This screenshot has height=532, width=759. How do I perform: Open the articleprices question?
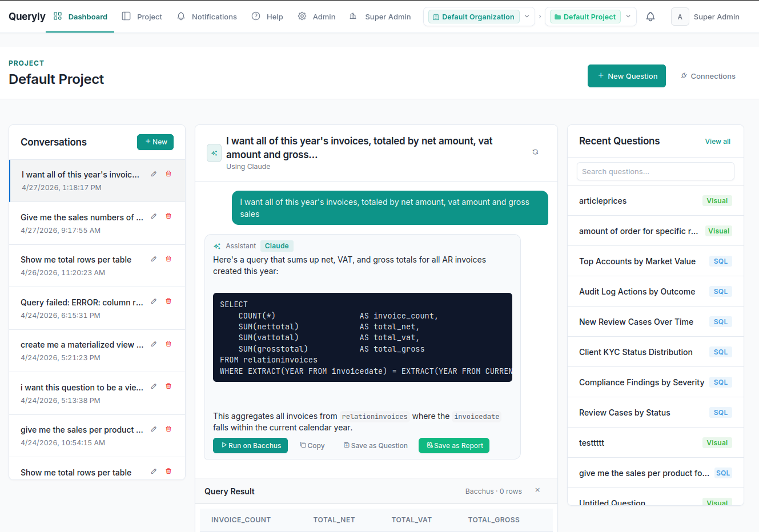(656, 201)
